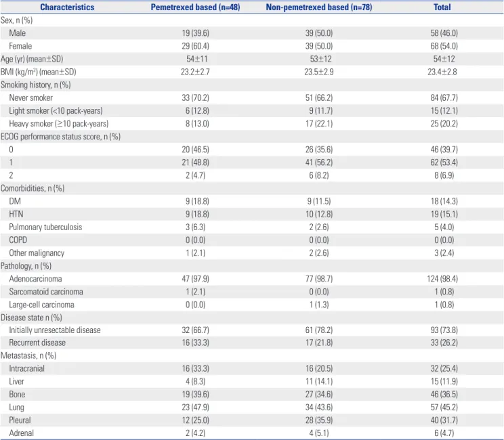
Task: Select Heavy smoker (≥10 pack-years) label
Action: (x=59, y=124)
